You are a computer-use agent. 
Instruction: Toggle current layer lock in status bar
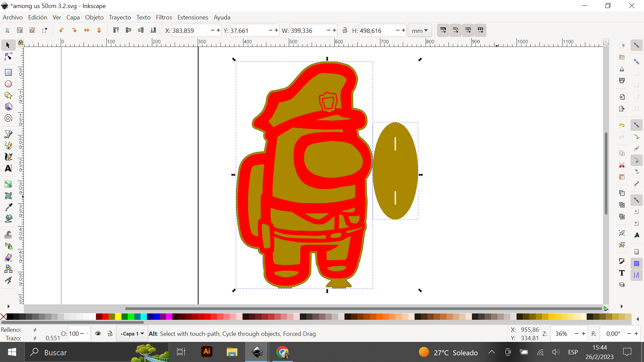[x=110, y=334]
